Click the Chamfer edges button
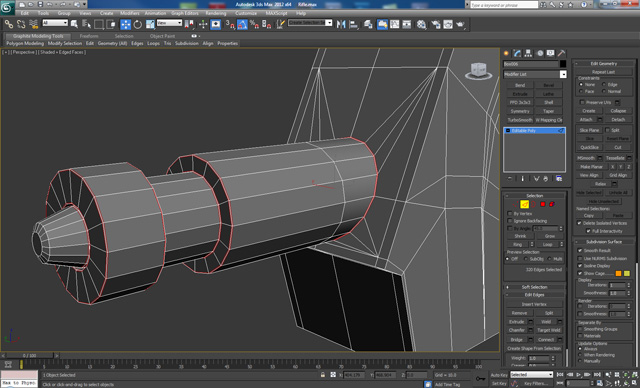The width and height of the screenshot is (640, 388). (x=516, y=330)
